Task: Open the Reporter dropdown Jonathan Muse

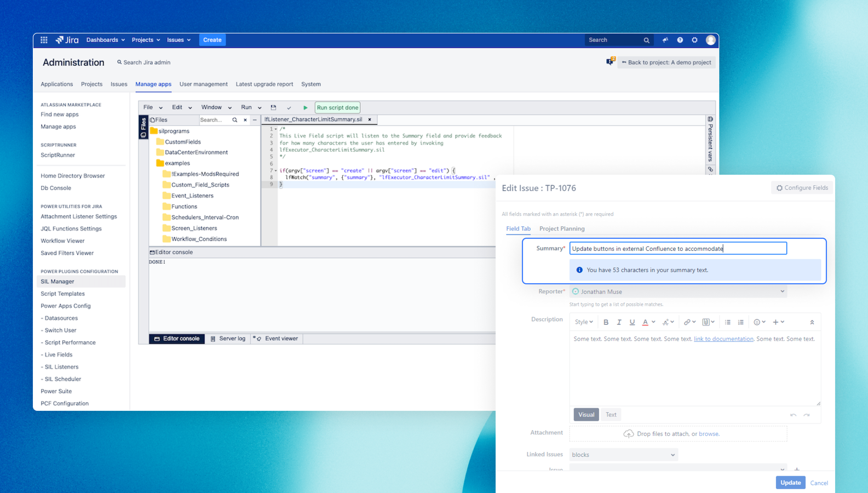Action: (678, 291)
